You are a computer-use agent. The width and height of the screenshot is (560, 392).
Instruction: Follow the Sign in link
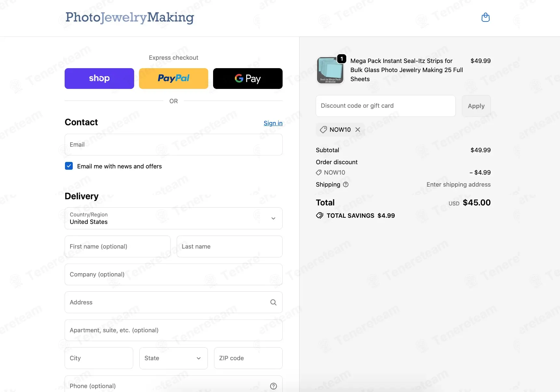(x=273, y=123)
